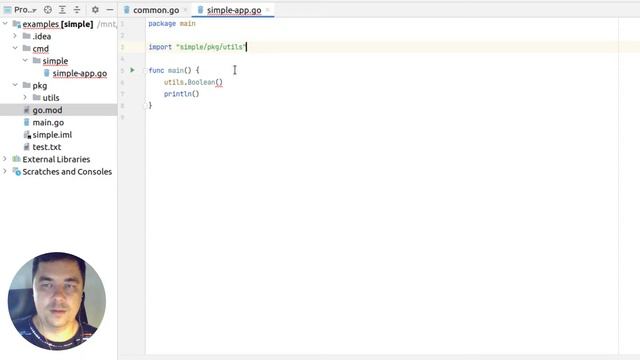Screen dimensions: 640x360
Task: Select the pkg folder row
Action: click(x=58, y=85)
